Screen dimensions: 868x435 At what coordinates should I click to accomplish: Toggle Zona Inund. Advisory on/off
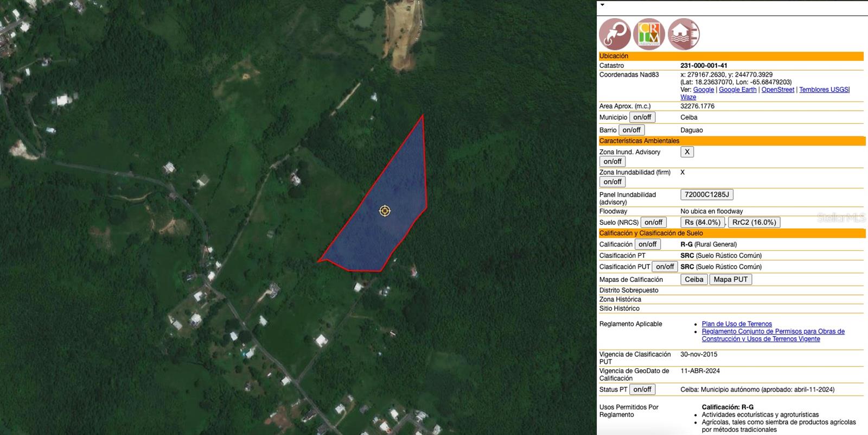tap(612, 161)
